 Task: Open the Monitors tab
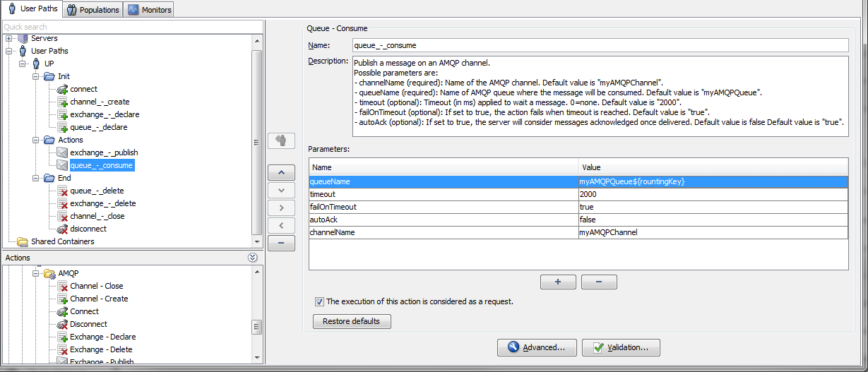(x=149, y=10)
